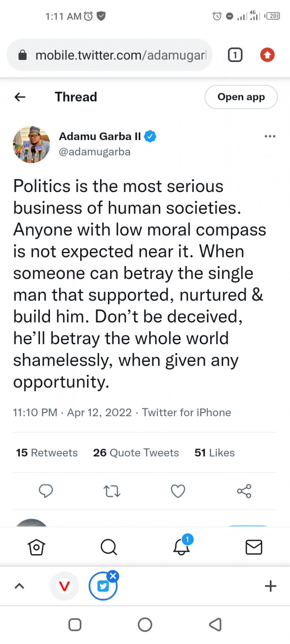This screenshot has width=290, height=644.
Task: Open Adamu Garba II profile picture
Action: (31, 144)
